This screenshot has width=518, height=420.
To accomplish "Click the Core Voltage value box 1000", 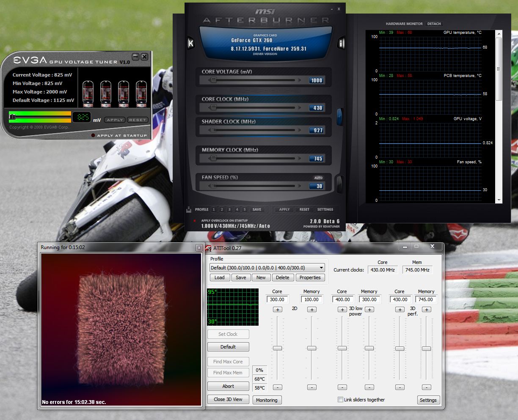I will click(316, 80).
